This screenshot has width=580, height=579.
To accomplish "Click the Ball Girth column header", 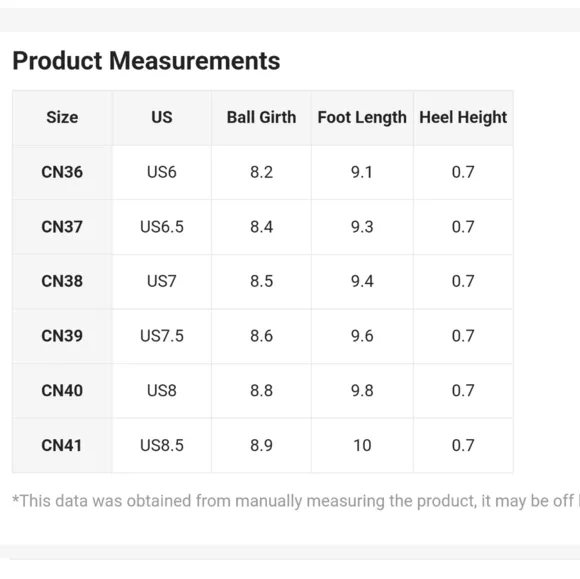I will point(261,117).
